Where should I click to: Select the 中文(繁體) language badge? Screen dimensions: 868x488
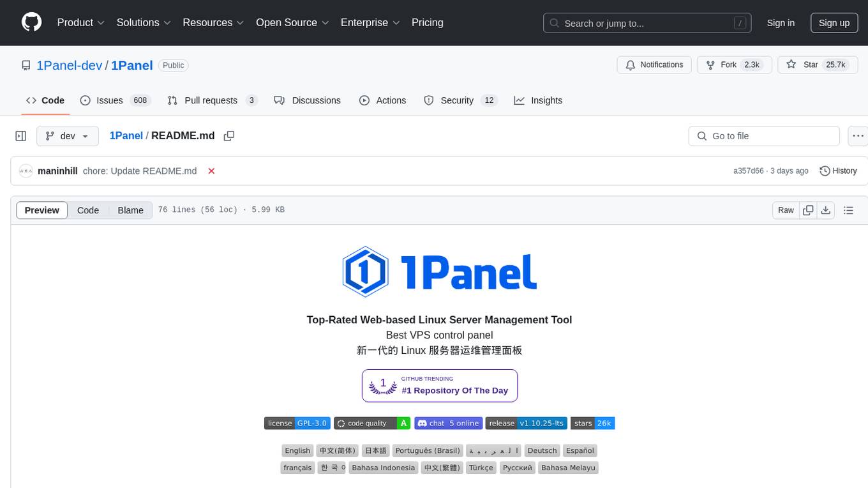click(x=442, y=468)
